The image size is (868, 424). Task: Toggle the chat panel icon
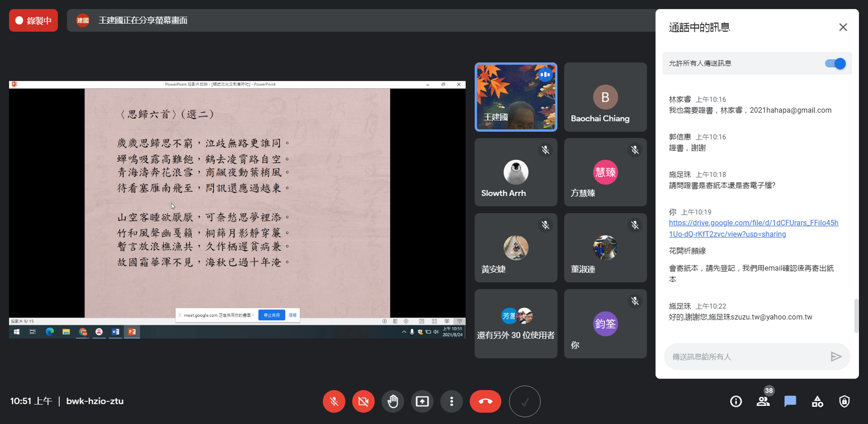(790, 401)
